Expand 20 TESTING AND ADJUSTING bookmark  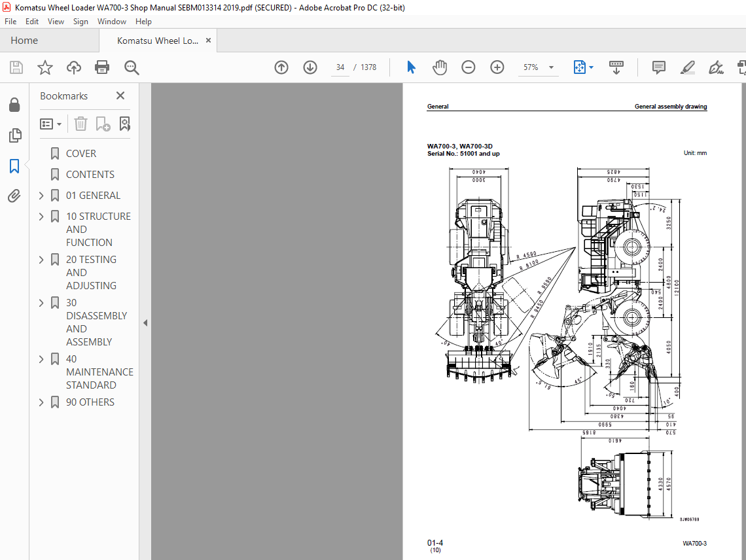[41, 260]
